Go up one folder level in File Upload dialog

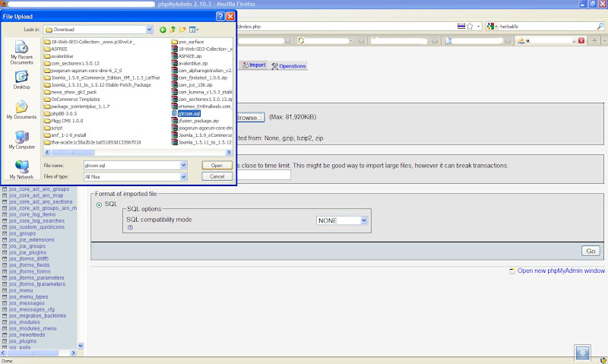click(x=173, y=30)
